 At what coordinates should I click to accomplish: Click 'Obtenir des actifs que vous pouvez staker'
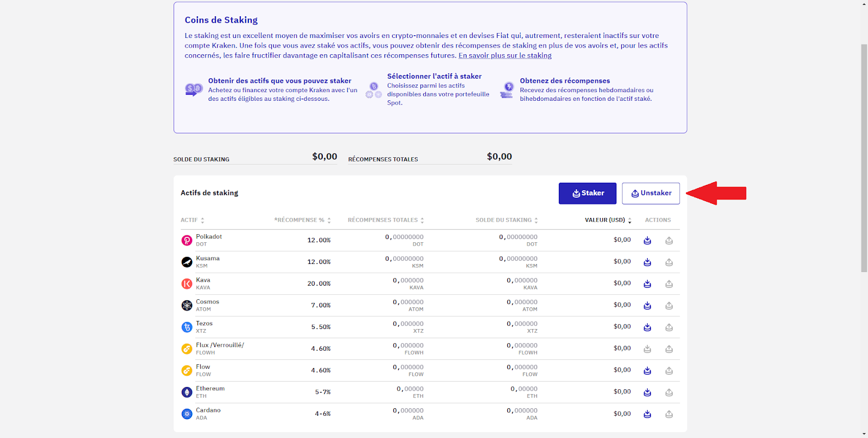279,81
